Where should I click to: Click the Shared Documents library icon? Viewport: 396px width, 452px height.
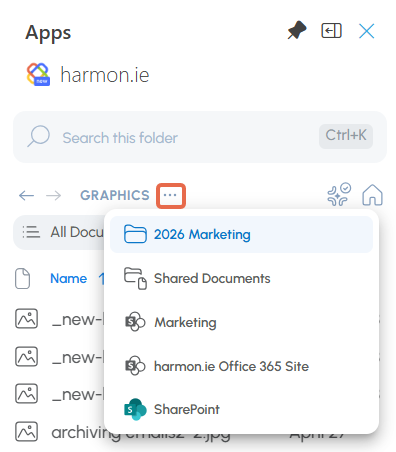[x=135, y=278]
